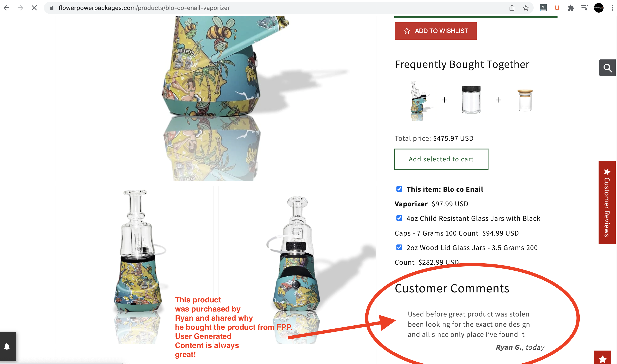Open the media control playlist icon

click(585, 8)
